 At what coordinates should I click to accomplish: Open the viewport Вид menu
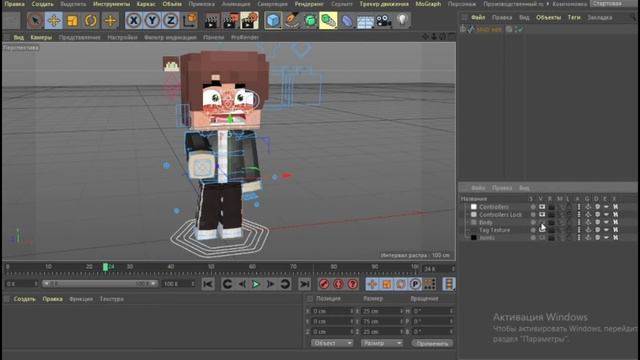[x=19, y=37]
